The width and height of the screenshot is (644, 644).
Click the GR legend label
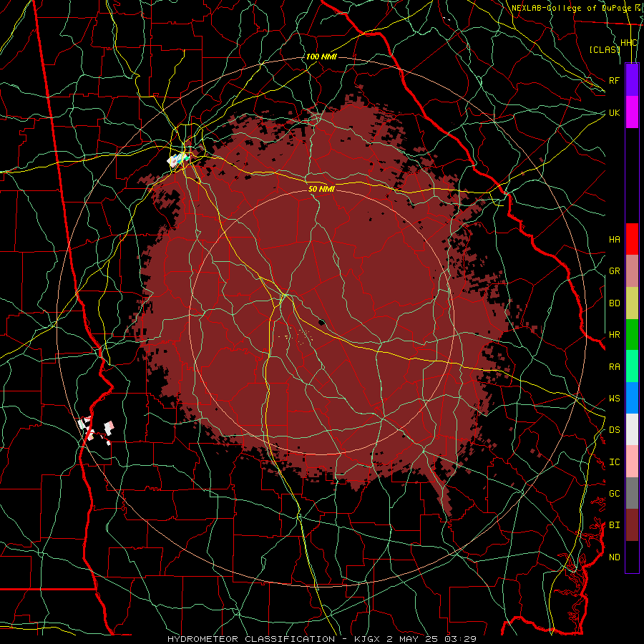(615, 271)
